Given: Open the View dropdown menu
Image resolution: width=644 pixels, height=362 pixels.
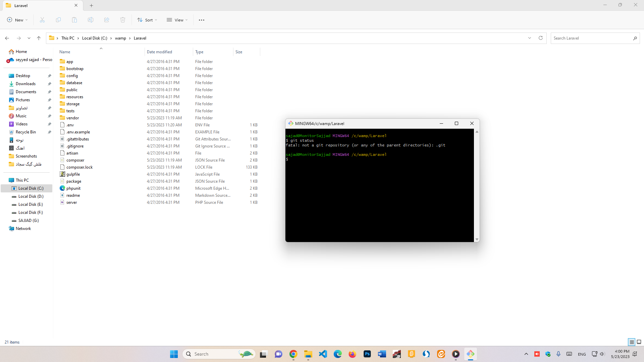Looking at the screenshot, I should tap(177, 20).
